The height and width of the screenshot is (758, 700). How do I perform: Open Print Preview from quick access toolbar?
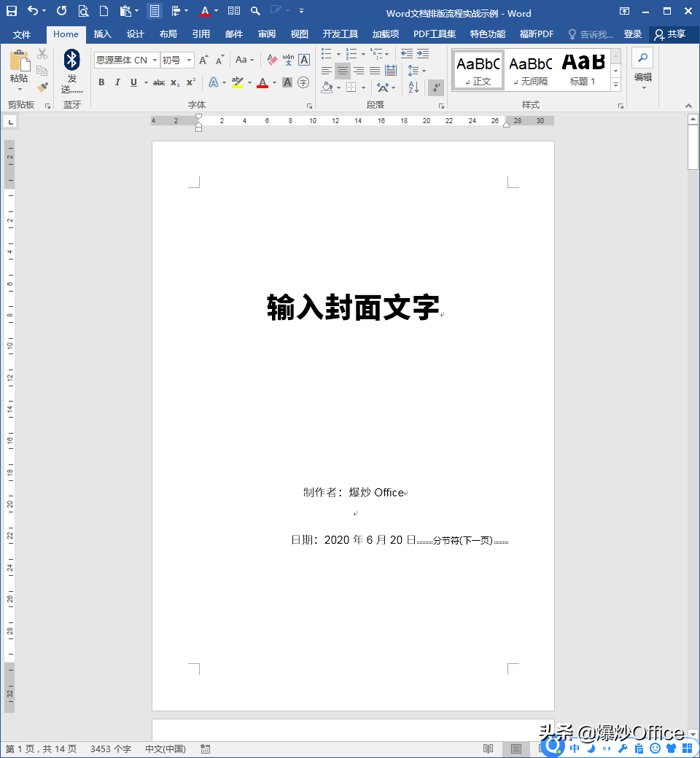tap(83, 11)
